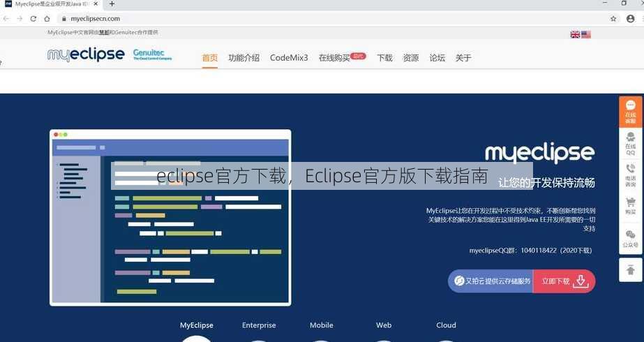
Task: Click the myeclipseQQ群 1040118422 text
Action: 531,251
